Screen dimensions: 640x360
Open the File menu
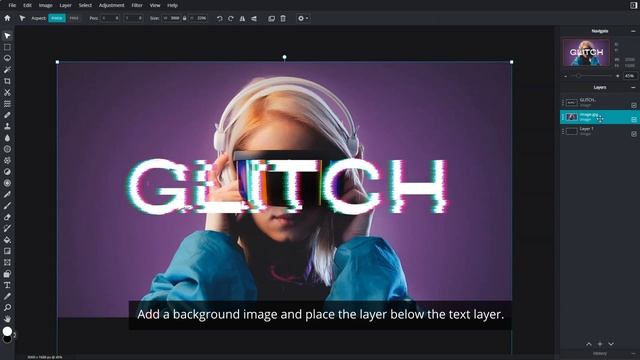(12, 5)
